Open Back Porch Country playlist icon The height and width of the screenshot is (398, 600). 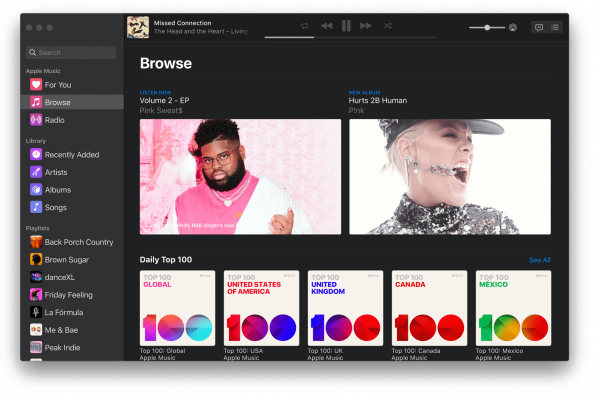pyautogui.click(x=36, y=242)
